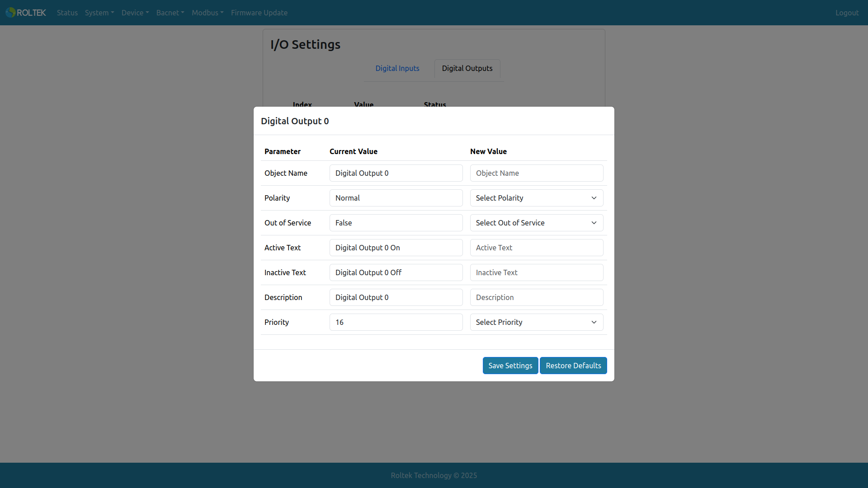Click current Priority value '16'

click(396, 322)
